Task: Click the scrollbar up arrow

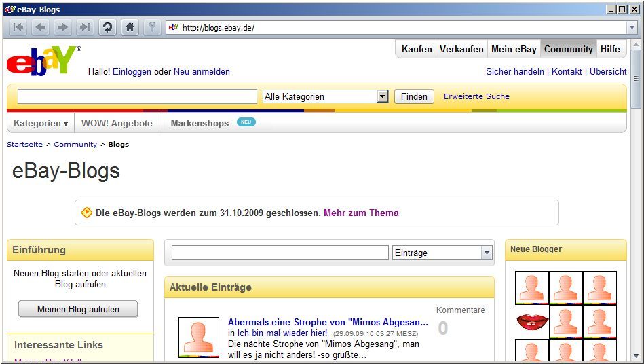Action: tap(636, 44)
